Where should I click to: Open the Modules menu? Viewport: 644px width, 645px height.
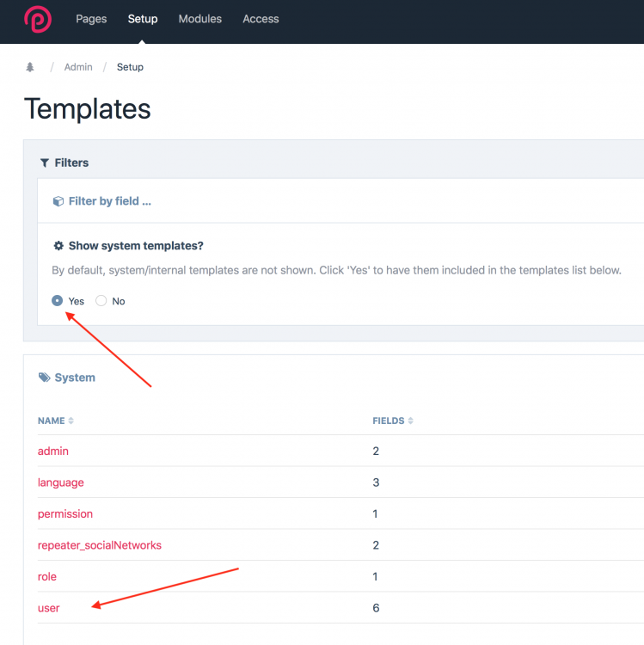point(199,19)
